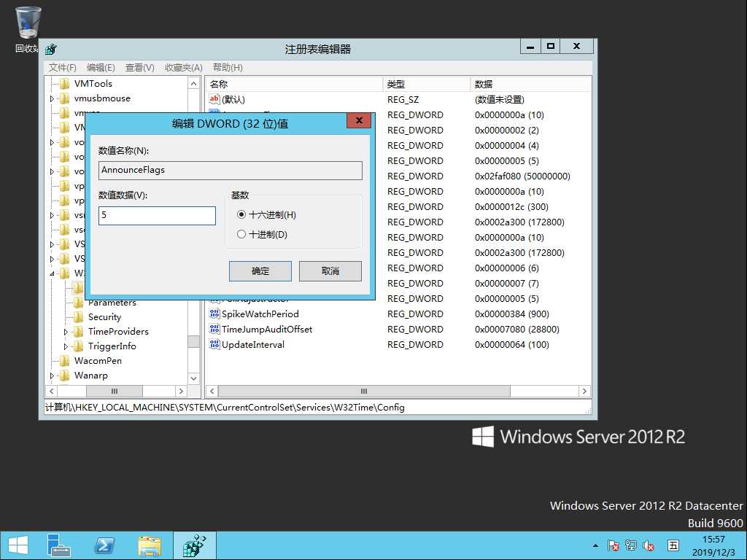Click data value 0x00007080 (28800)

(517, 329)
